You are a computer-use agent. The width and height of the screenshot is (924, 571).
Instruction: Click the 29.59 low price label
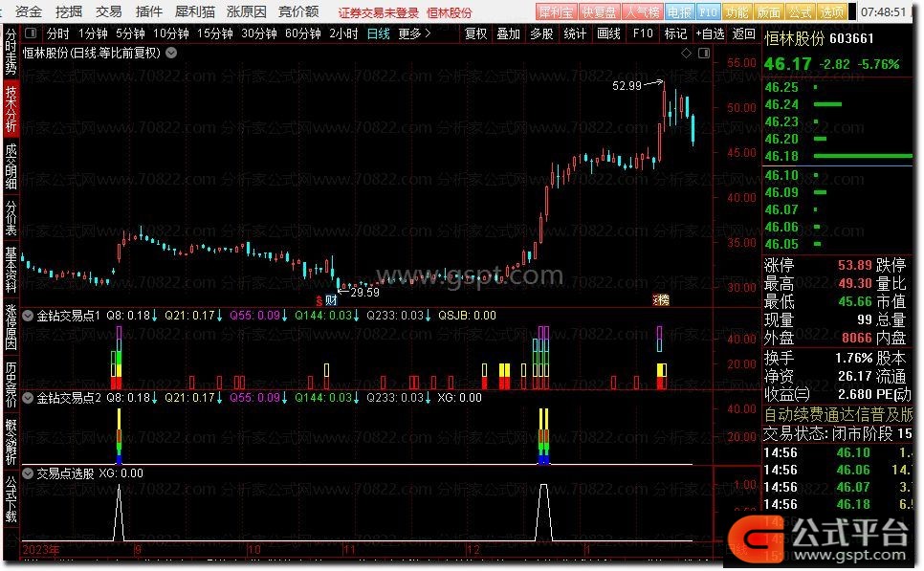364,293
